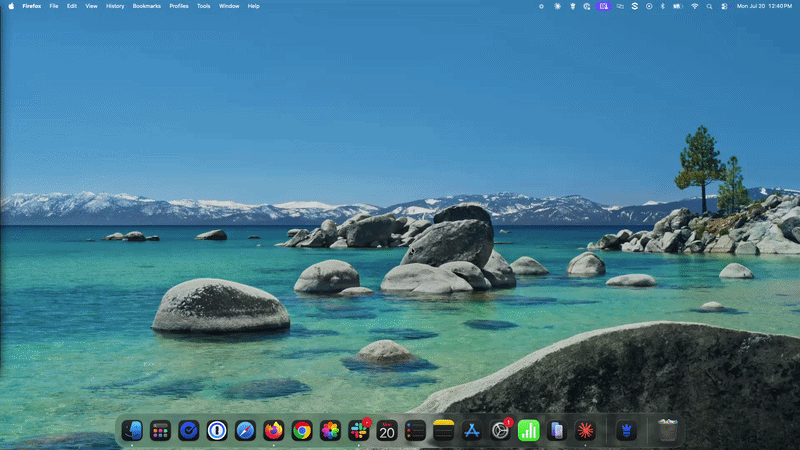Open the View menu

(91, 6)
